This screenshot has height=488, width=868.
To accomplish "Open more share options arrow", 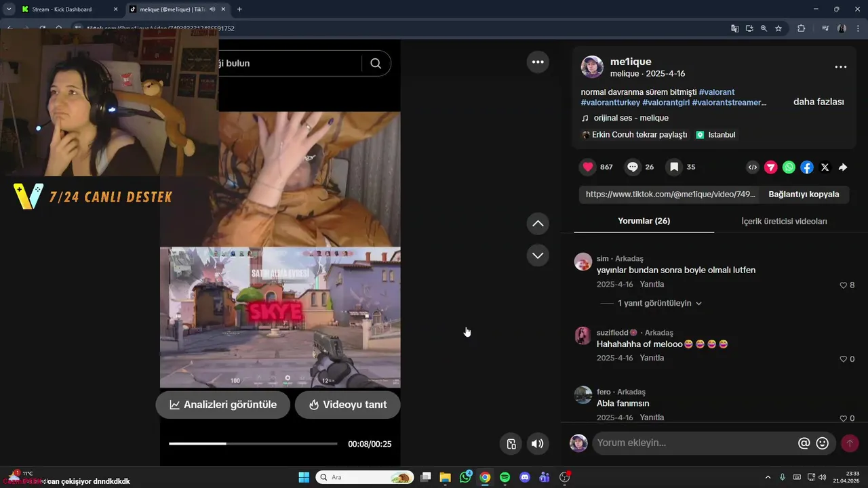I will [x=843, y=167].
